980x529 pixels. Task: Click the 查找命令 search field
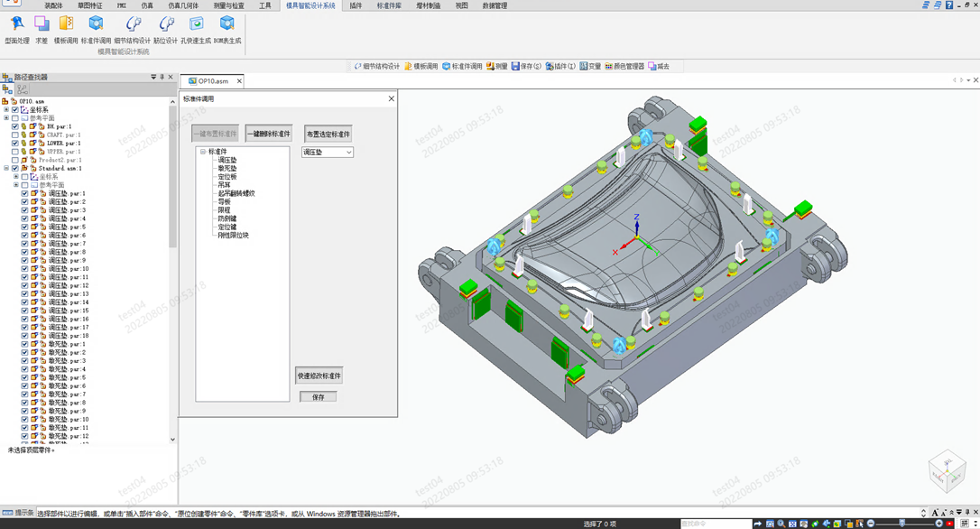(x=716, y=524)
